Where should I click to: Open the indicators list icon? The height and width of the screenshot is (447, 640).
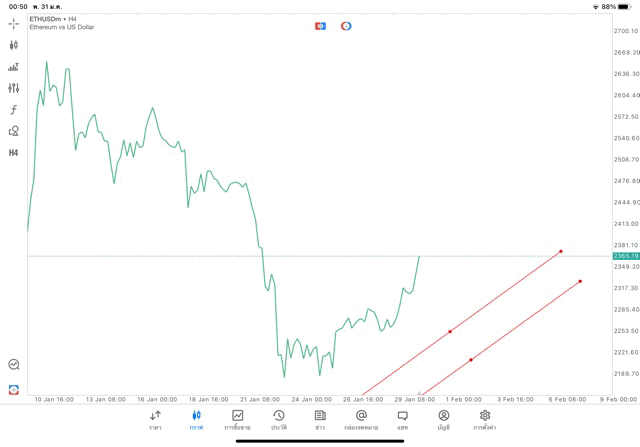coord(14,67)
